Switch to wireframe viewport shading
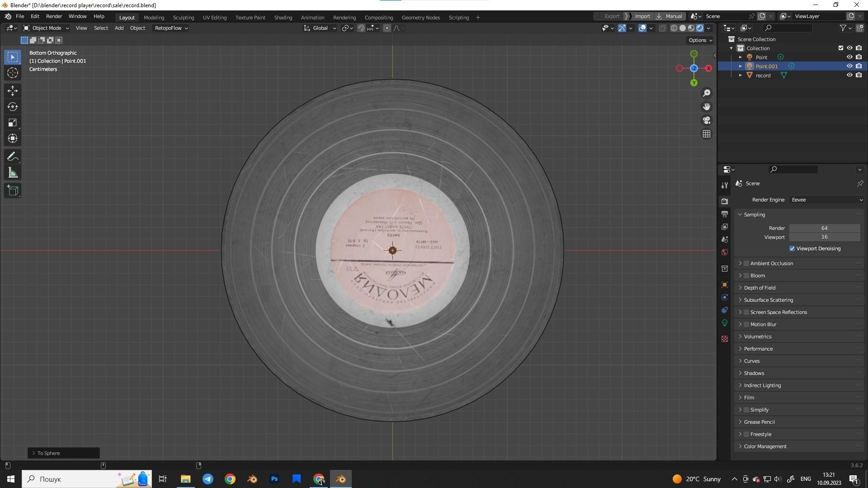 pos(674,28)
